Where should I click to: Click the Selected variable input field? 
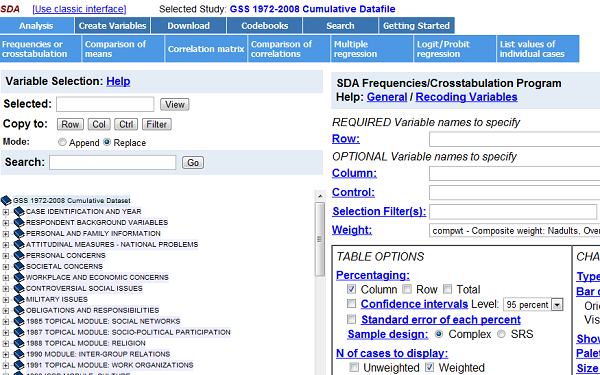(105, 104)
